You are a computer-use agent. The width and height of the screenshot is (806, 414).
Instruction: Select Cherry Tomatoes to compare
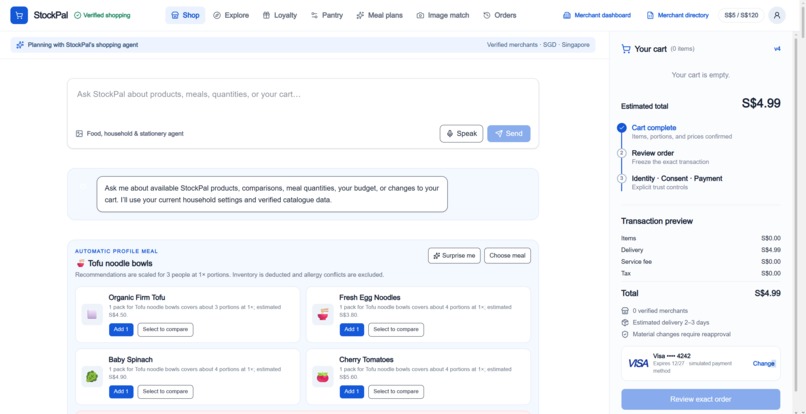click(396, 391)
